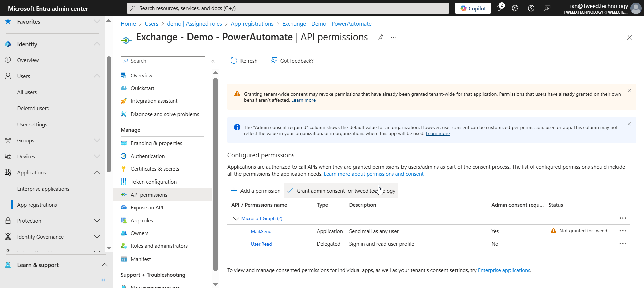The height and width of the screenshot is (288, 644).
Task: Click the left navigation vertical scrollbar
Action: click(109, 114)
